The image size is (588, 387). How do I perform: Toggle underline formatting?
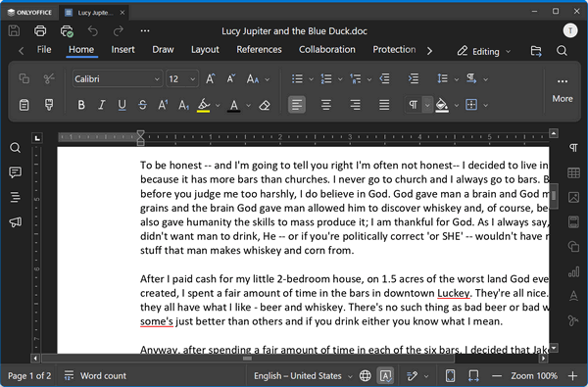pyautogui.click(x=122, y=105)
